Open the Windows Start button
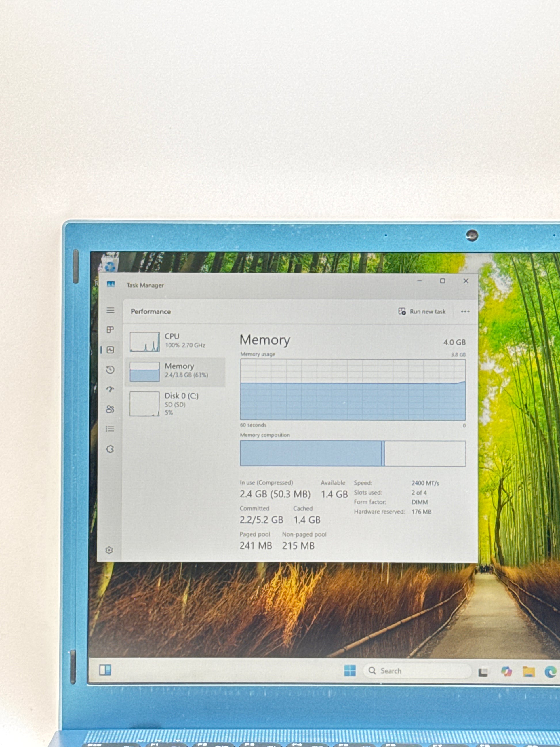 coord(350,670)
